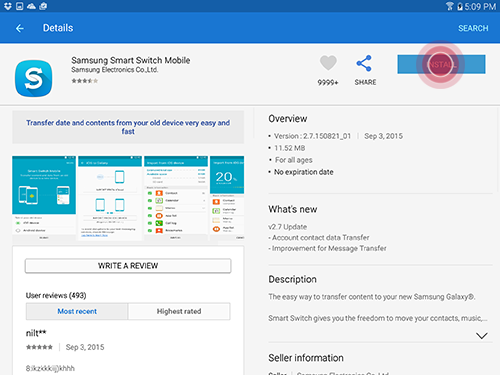500x375 pixels.
Task: Tap the Improvement for Message Transfer line
Action: 327,248
